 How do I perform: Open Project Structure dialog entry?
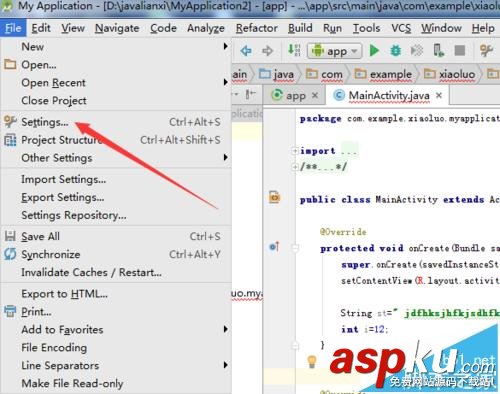(x=116, y=140)
